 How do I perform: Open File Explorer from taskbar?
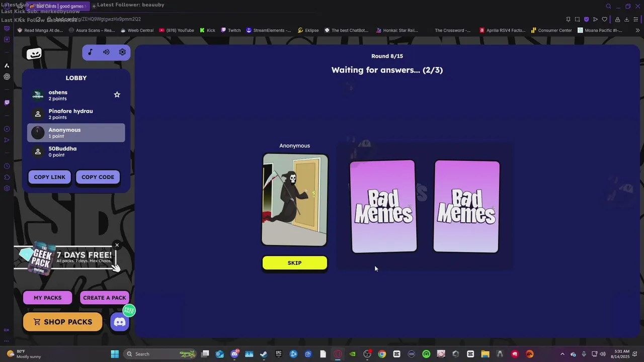pyautogui.click(x=485, y=354)
